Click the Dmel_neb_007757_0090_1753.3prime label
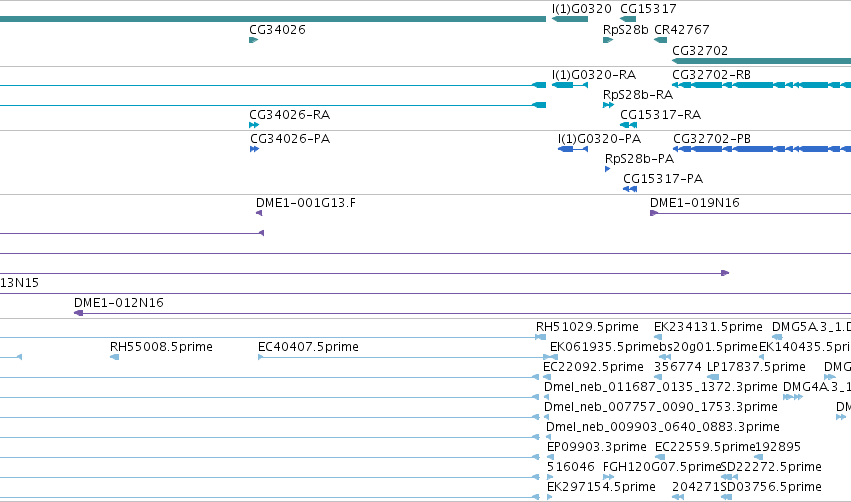 (661, 407)
